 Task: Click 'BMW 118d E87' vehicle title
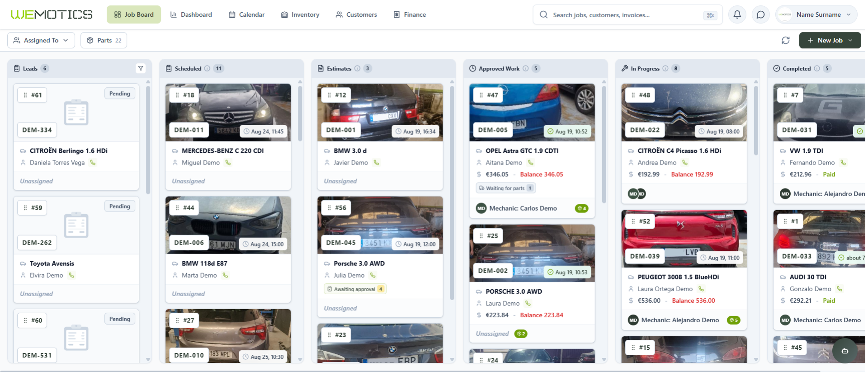[204, 263]
